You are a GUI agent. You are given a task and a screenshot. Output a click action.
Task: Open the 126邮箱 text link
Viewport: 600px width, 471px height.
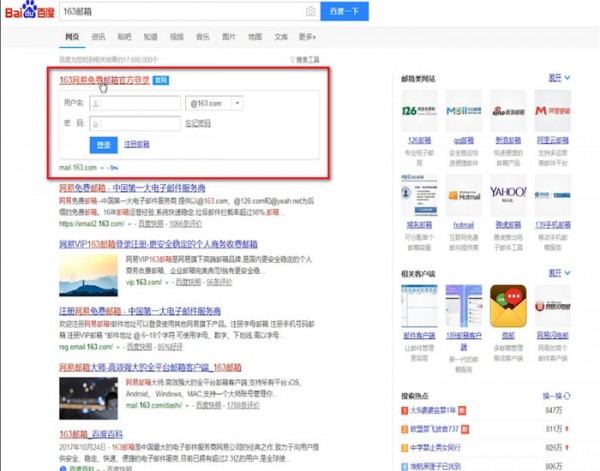(419, 140)
